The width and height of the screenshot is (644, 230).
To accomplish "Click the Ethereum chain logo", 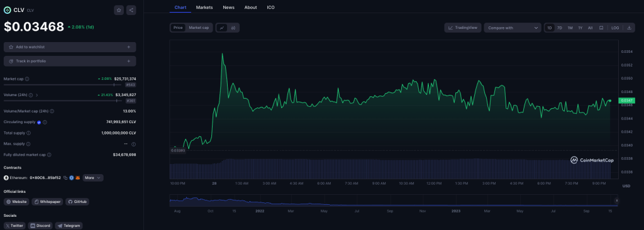I will [x=6, y=178].
